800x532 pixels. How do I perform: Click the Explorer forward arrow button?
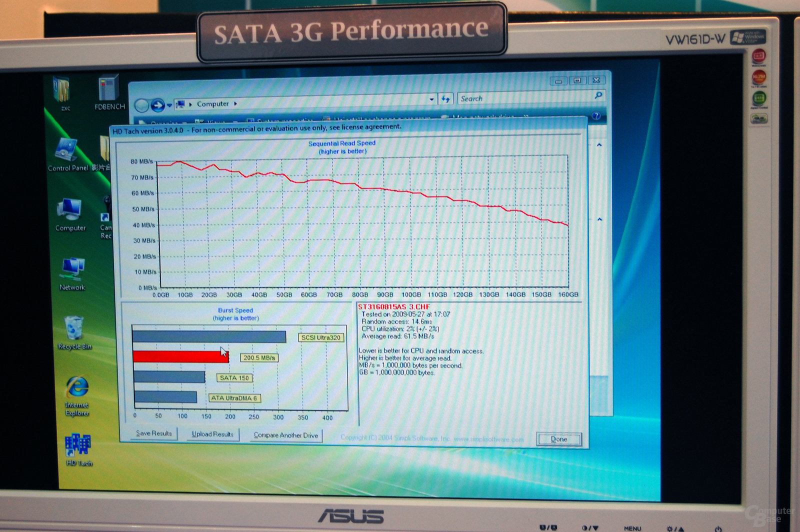(157, 105)
